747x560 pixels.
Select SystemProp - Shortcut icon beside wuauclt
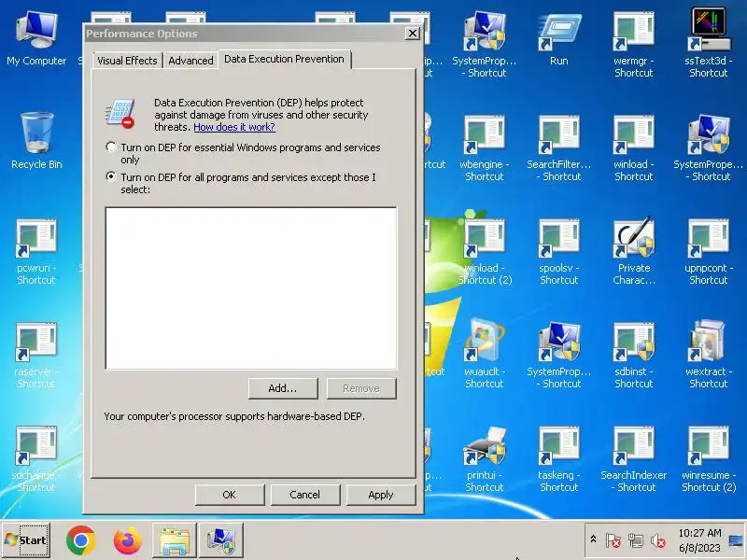(x=558, y=355)
